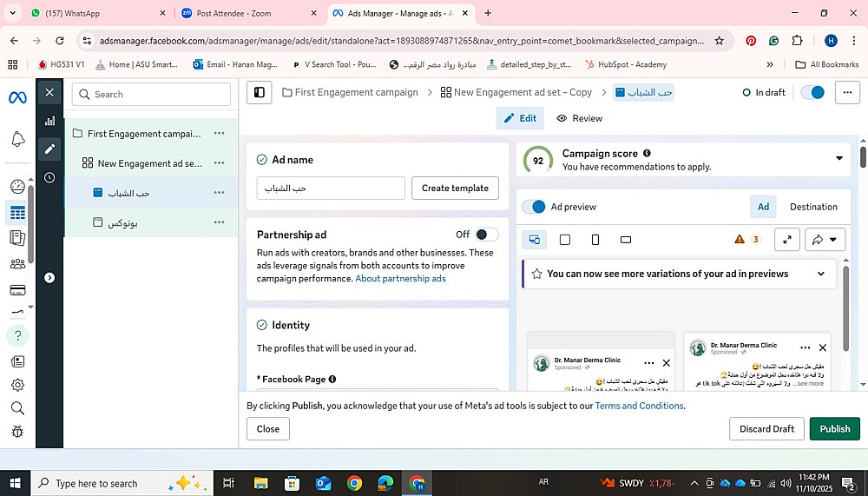
Task: Open Campaigns table icon in left rail
Action: tap(17, 212)
